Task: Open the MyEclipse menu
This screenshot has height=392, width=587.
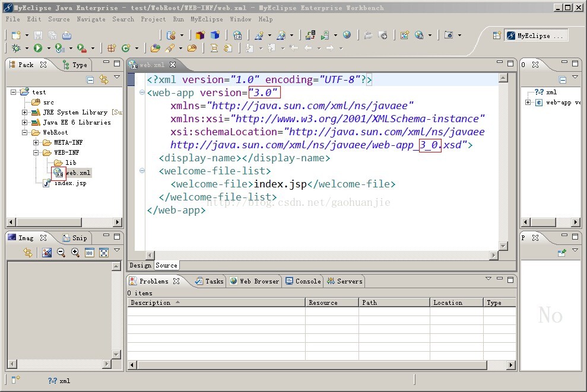Action: click(x=207, y=19)
